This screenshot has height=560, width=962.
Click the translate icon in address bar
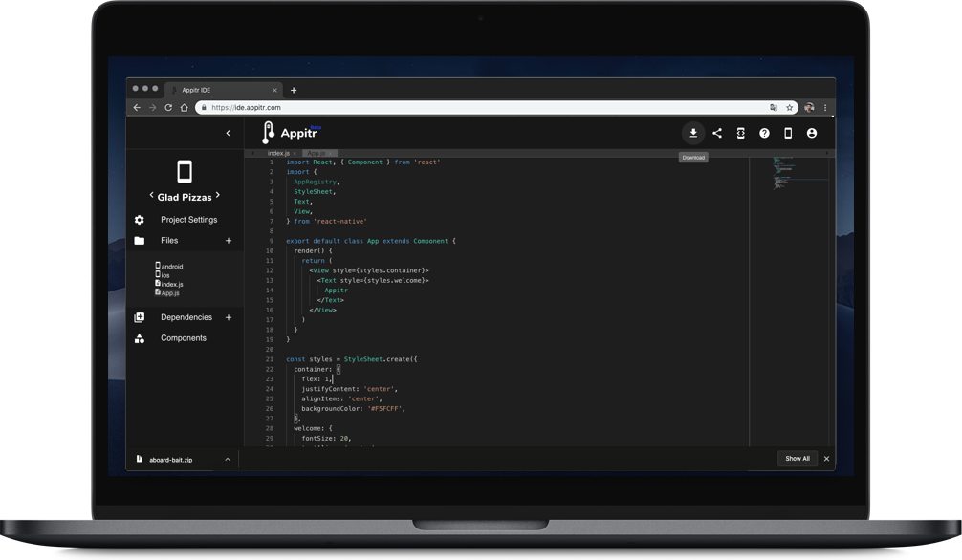coord(774,107)
